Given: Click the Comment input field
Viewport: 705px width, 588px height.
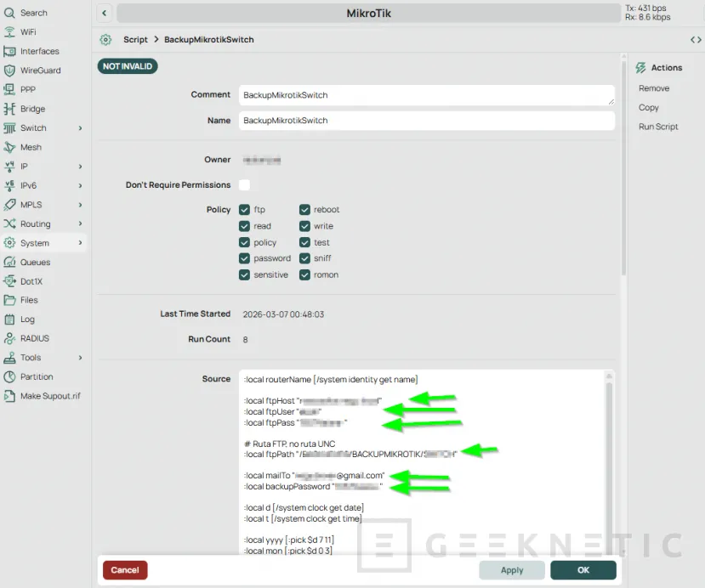Looking at the screenshot, I should (x=425, y=94).
